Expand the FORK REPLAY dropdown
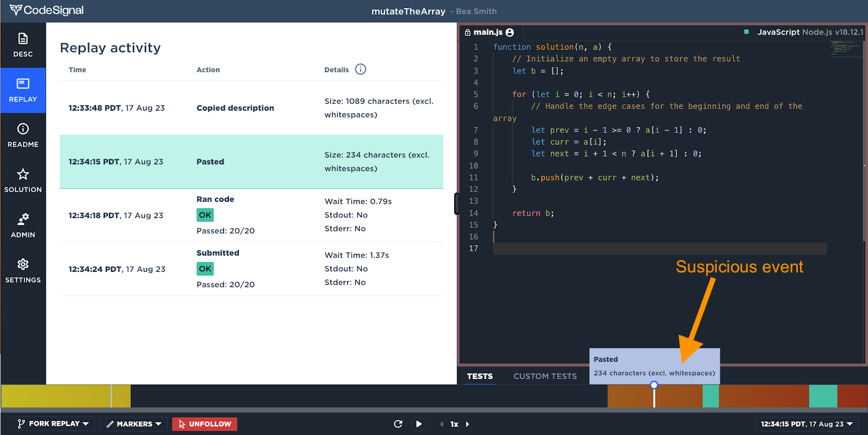This screenshot has width=868, height=435. pos(53,424)
